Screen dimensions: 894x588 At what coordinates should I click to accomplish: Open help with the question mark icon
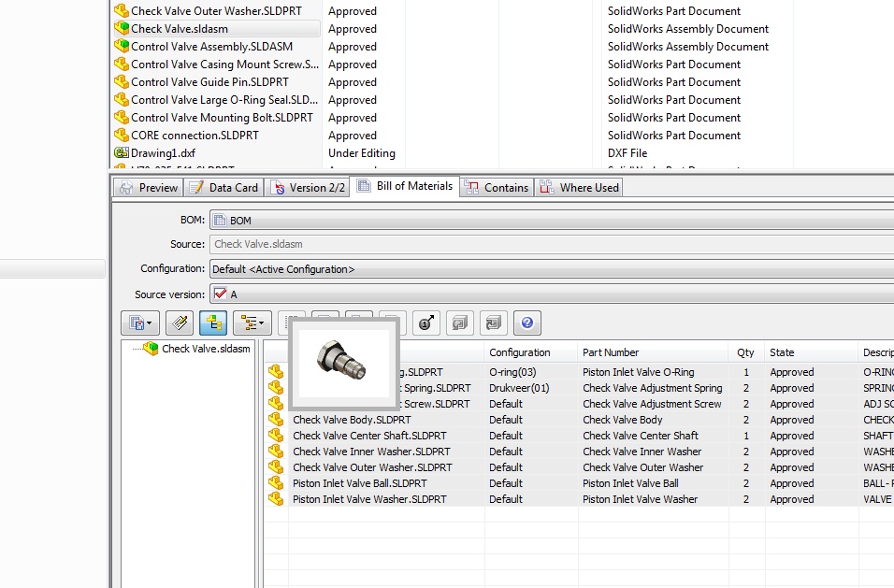(527, 323)
